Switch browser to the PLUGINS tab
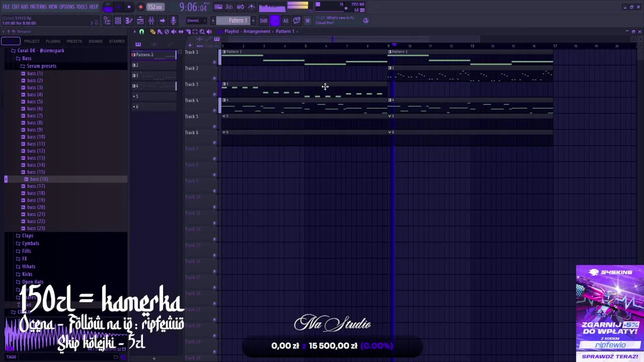This screenshot has width=644, height=362. [53, 41]
